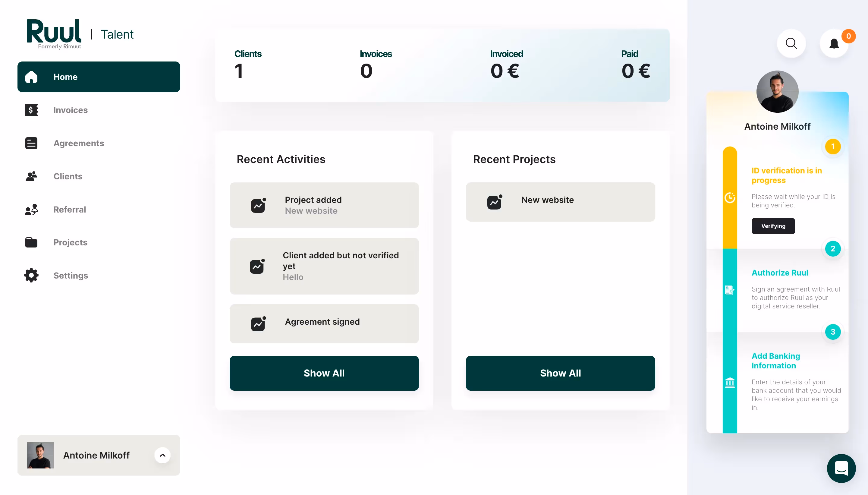Click the Verifying status pill
Image resolution: width=868 pixels, height=495 pixels.
(x=773, y=226)
